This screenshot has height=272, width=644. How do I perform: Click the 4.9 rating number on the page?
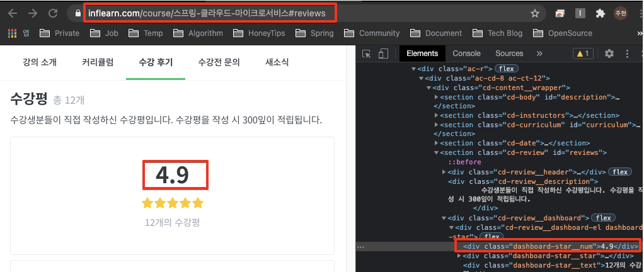(173, 175)
